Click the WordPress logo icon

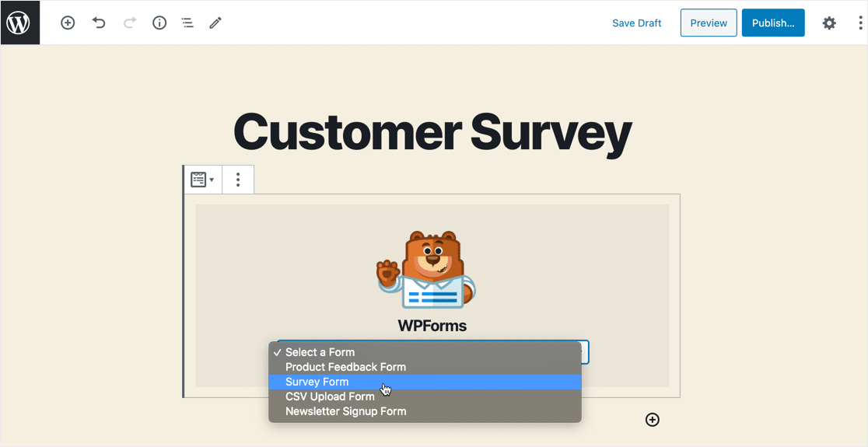point(20,23)
